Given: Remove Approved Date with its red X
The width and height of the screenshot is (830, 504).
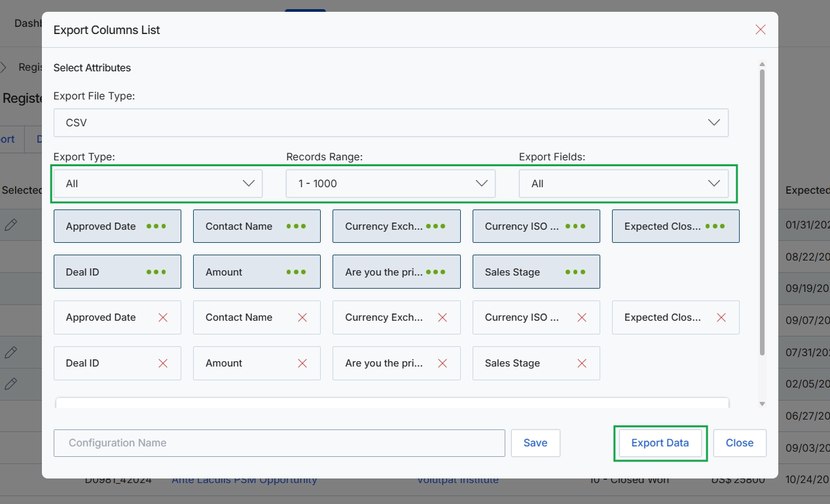Looking at the screenshot, I should coord(163,317).
